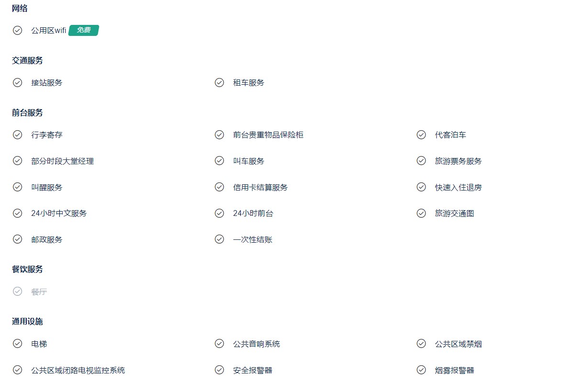
Task: Click the 前台服务 section heading
Action: point(27,113)
